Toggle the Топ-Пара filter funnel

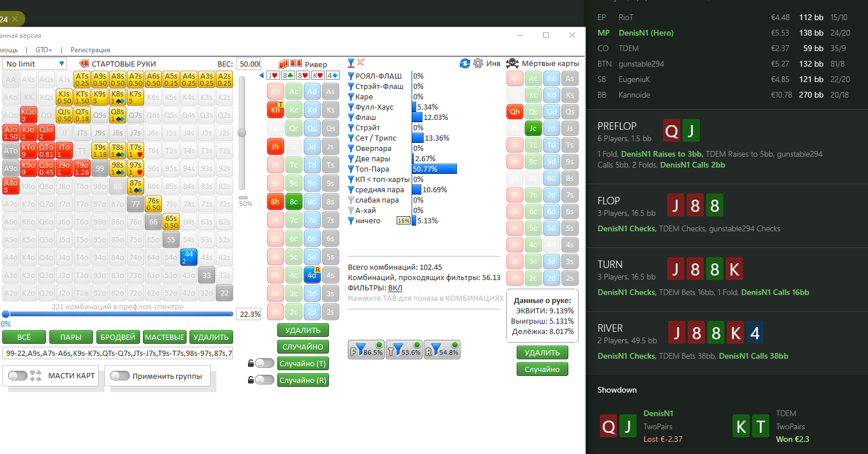point(351,169)
